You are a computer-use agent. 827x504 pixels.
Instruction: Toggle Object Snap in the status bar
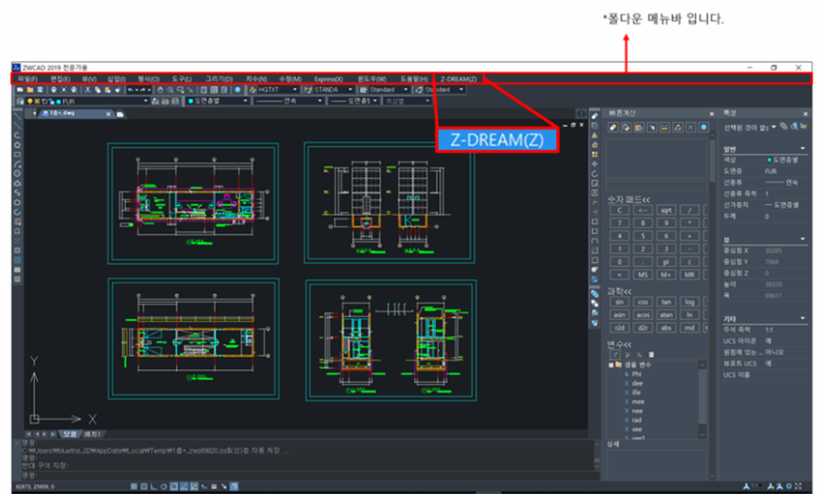point(173,487)
